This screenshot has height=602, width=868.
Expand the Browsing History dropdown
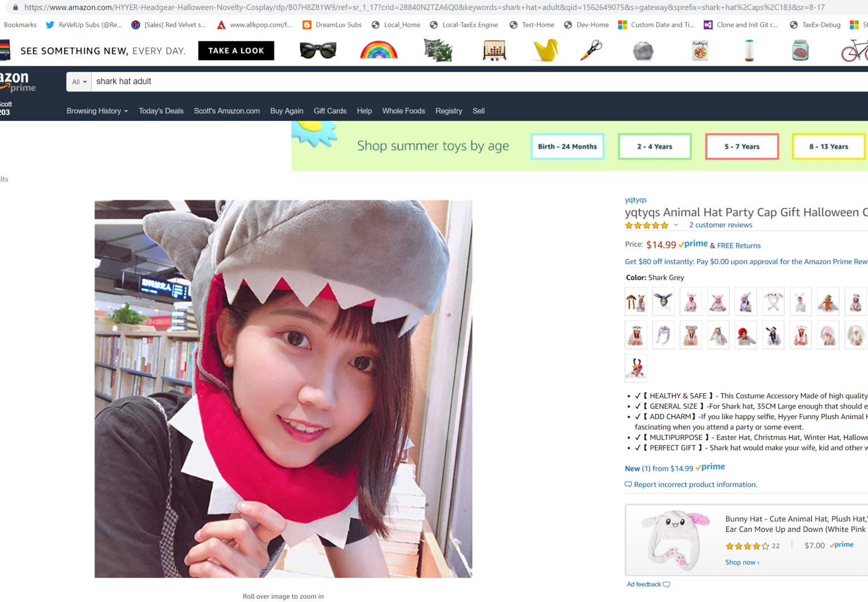(x=97, y=111)
